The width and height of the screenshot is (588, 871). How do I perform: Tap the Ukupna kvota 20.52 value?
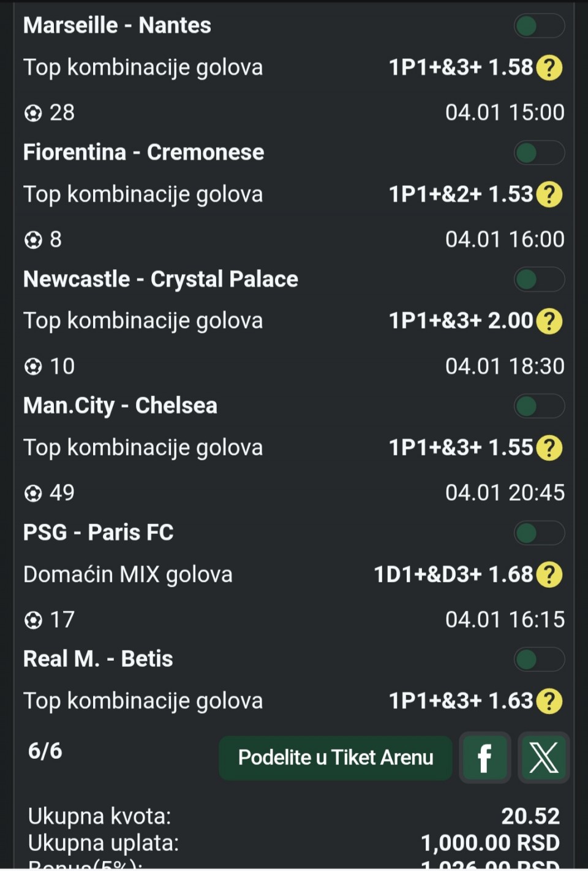[x=530, y=816]
